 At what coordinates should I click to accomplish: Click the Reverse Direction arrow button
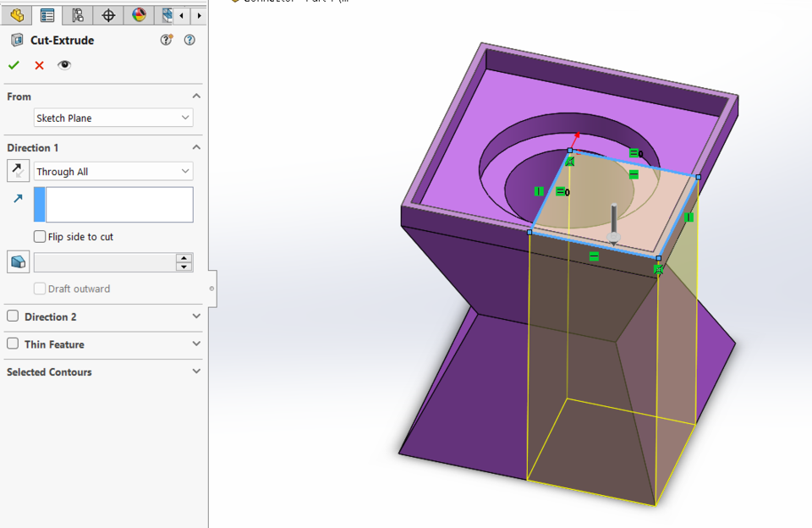pyautogui.click(x=17, y=170)
